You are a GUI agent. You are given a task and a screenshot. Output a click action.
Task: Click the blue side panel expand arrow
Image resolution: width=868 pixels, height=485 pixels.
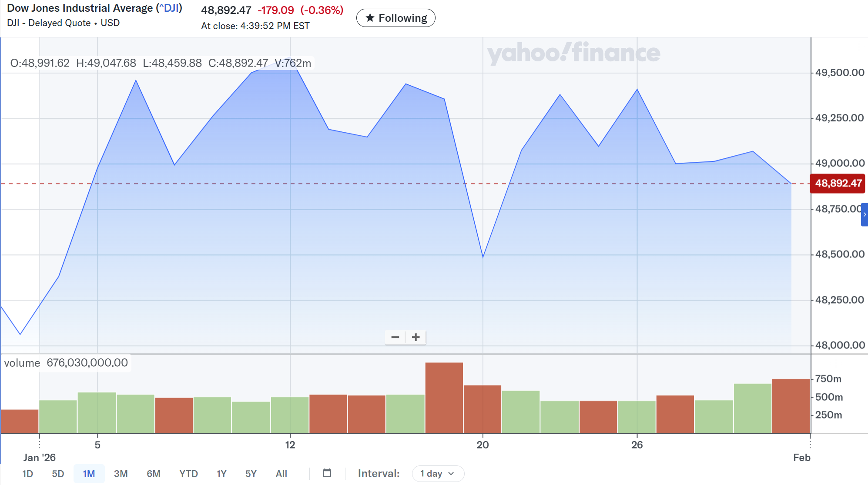864,214
